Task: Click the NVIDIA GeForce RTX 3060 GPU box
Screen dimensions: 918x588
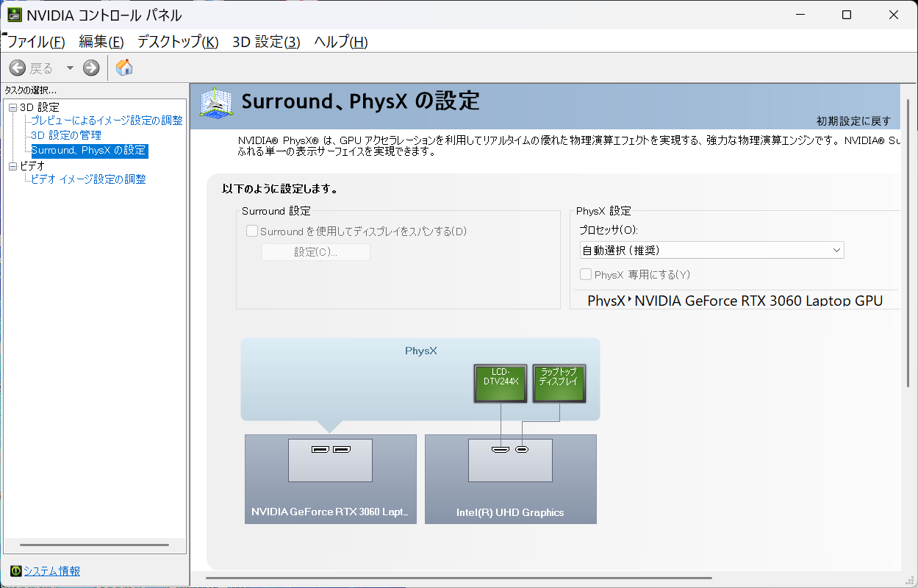Action: (x=331, y=479)
